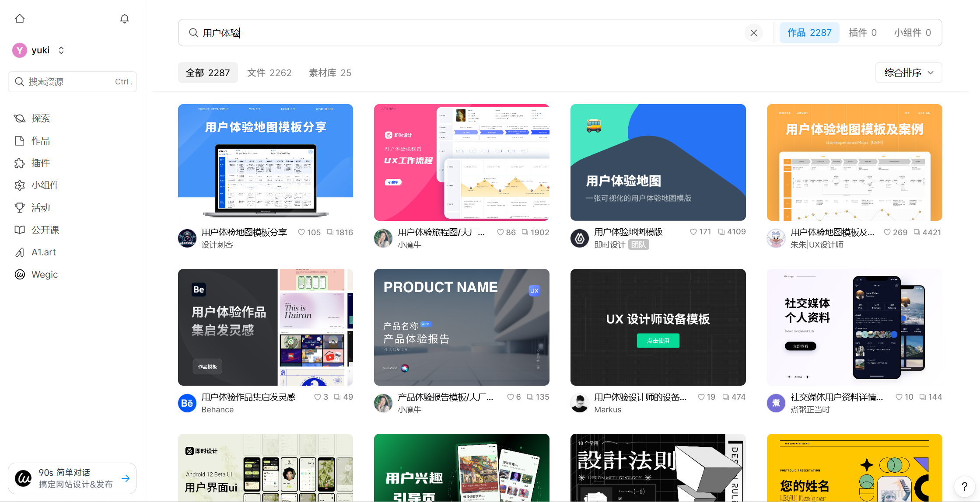980x502 pixels.
Task: Open the 90s 简单对话 promo banner
Action: tap(72, 478)
